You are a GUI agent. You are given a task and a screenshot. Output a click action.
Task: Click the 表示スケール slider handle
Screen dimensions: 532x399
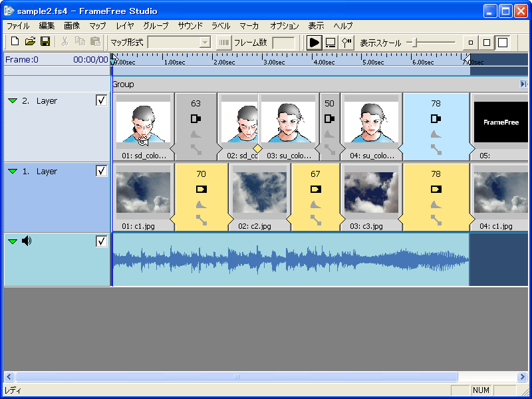tap(415, 43)
